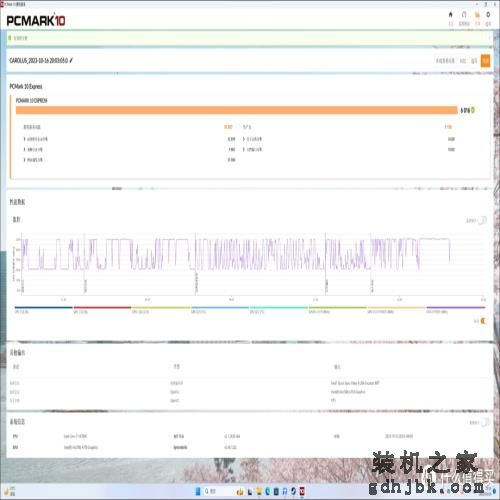Click the CAROLUS_2023-10-16 result name text
Image resolution: width=500 pixels, height=500 pixels.
click(x=38, y=60)
